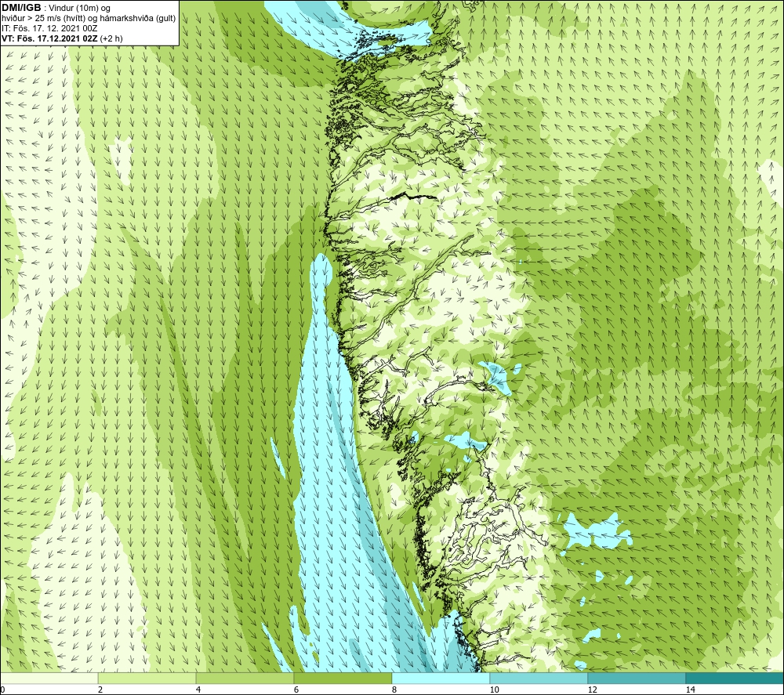Screen dimensions: 784x695
Task: Click the colorbar label '0'
Action: [2, 690]
